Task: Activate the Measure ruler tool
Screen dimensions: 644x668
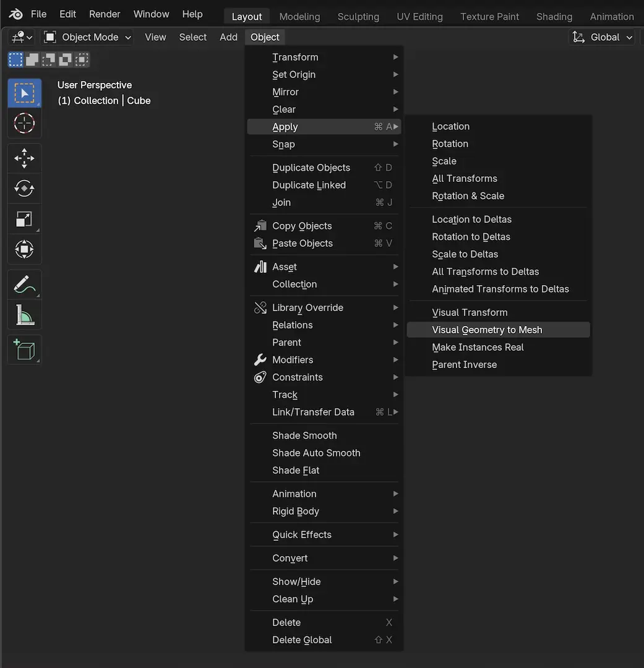Action: [x=24, y=315]
